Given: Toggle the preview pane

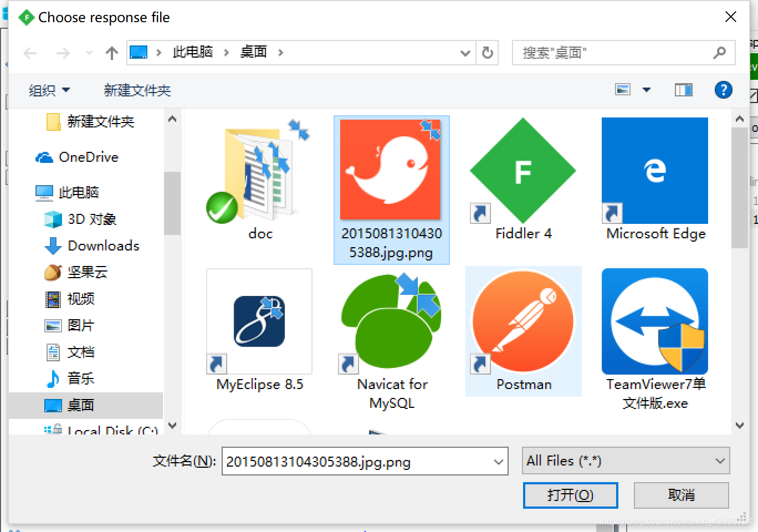Looking at the screenshot, I should point(683,90).
